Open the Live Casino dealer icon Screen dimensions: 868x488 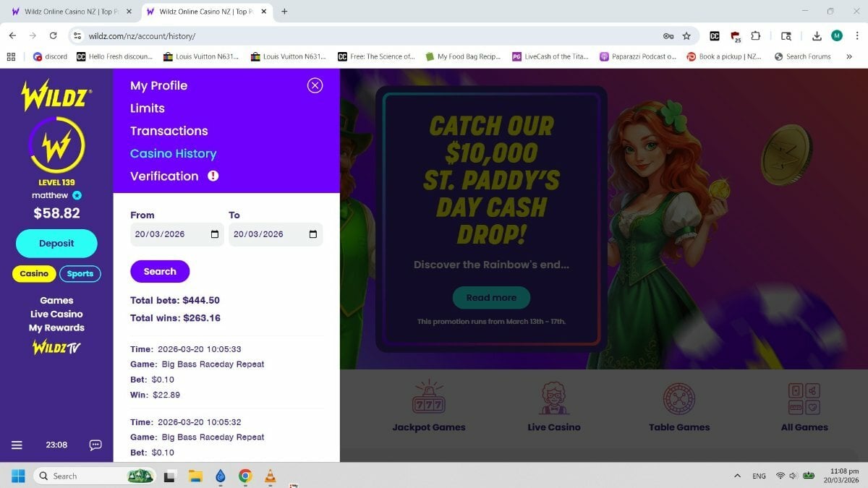click(554, 397)
